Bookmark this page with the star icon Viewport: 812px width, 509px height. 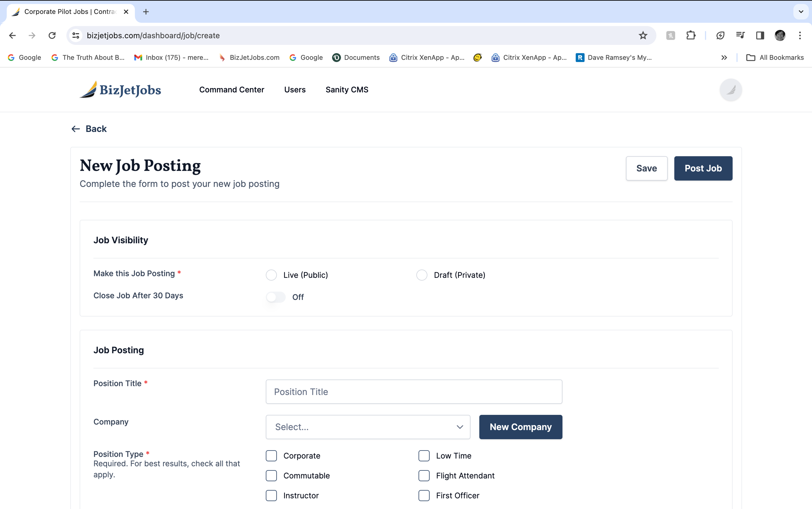click(x=643, y=35)
